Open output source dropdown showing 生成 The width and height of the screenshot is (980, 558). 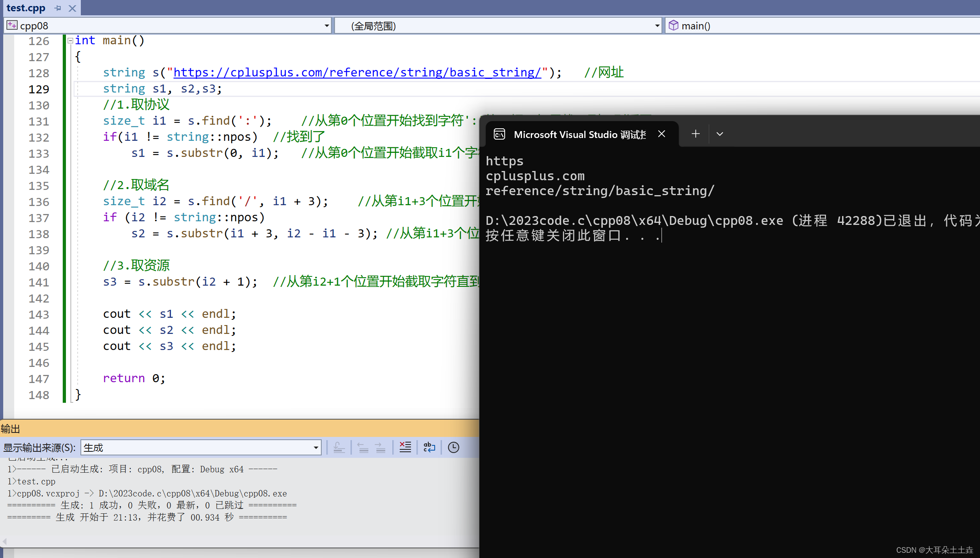point(201,447)
